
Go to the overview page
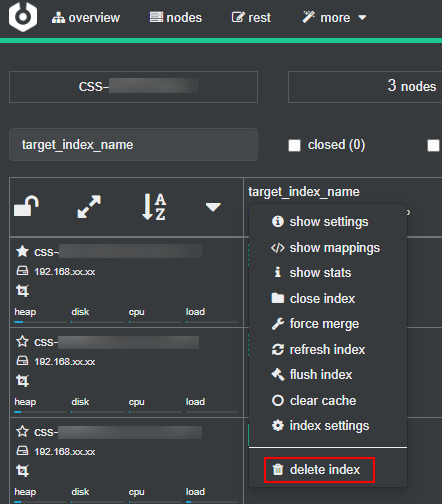pyautogui.click(x=86, y=17)
